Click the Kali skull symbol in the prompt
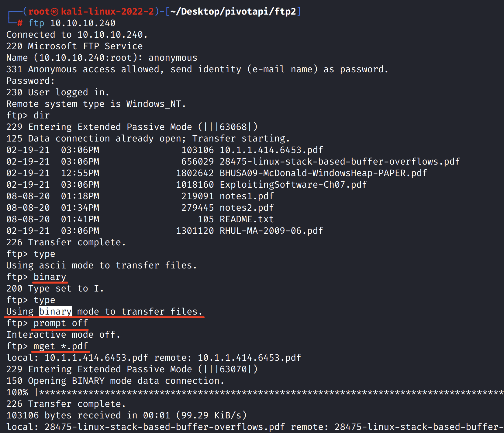The width and height of the screenshot is (504, 433). click(x=55, y=12)
